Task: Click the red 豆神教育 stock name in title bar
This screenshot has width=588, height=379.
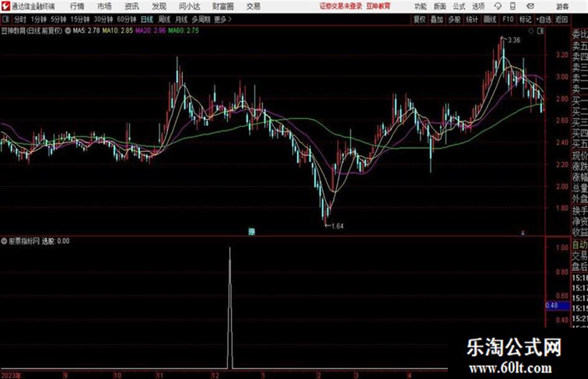Action: 378,6
